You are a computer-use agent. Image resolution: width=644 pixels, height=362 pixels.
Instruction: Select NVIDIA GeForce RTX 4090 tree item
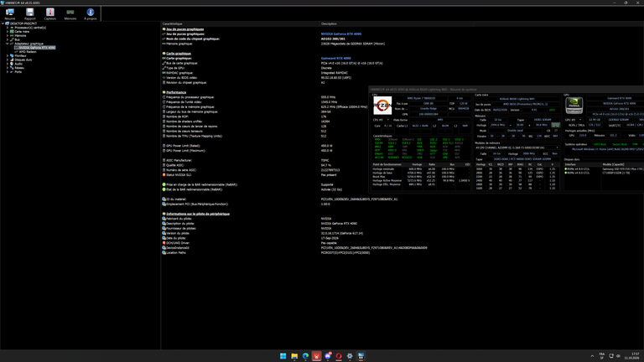point(37,48)
